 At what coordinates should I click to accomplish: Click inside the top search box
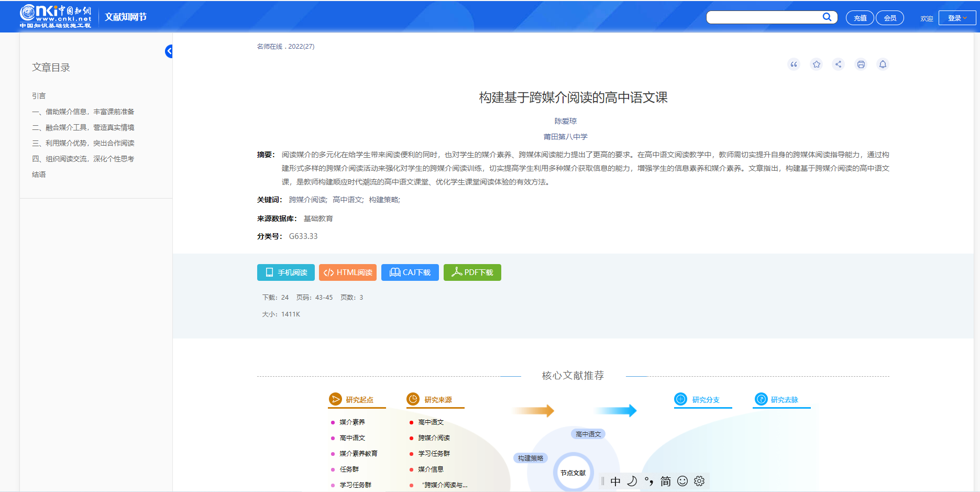762,17
